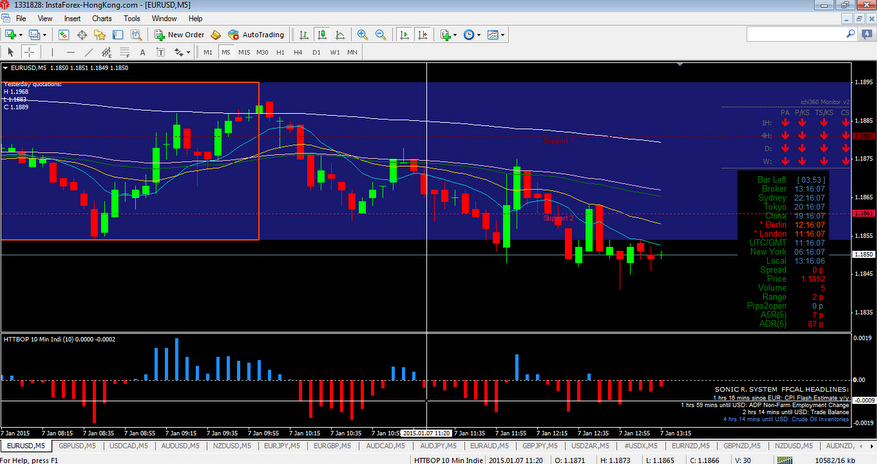
Task: Switch to the GBPUSD,M5 chart tab
Action: click(77, 446)
